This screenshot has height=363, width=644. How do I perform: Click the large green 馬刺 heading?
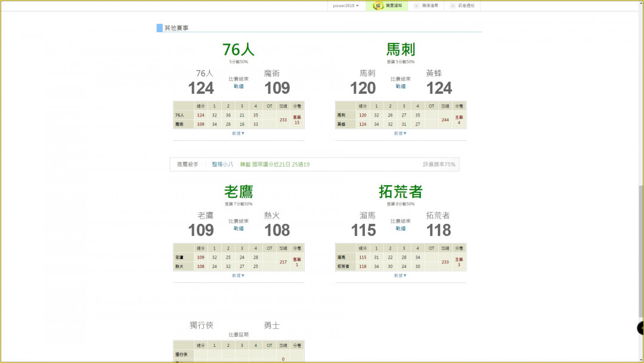(401, 50)
